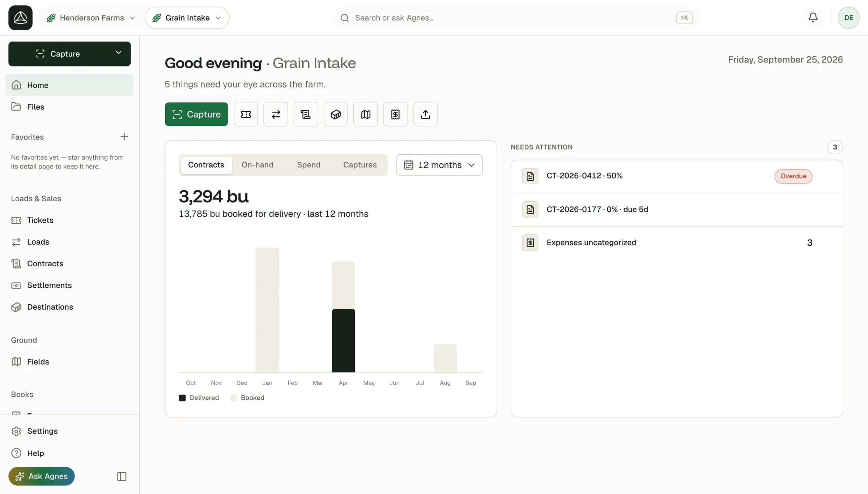Viewport: 868px width, 494px height.
Task: Click the green Capture button
Action: click(x=196, y=114)
